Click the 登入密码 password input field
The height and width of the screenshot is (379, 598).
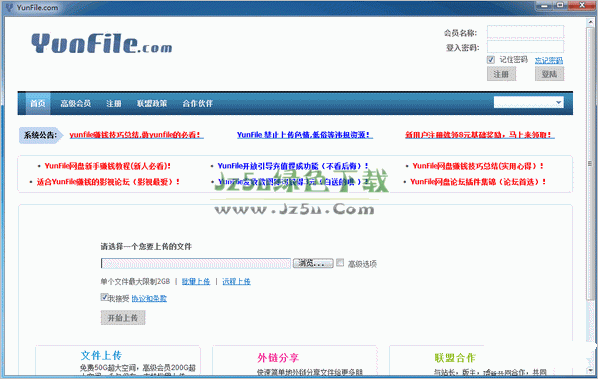tap(526, 47)
